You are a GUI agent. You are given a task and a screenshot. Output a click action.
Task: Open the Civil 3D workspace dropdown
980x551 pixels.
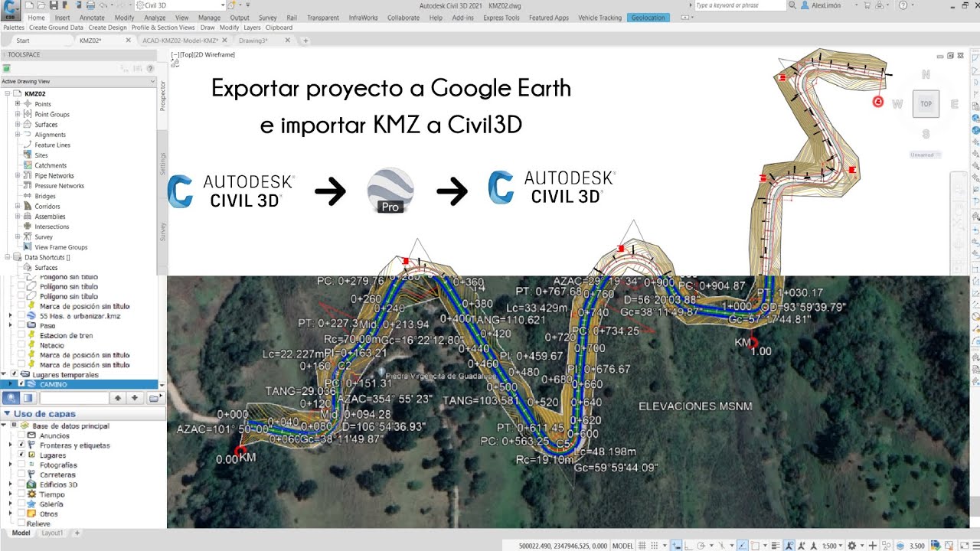[x=180, y=5]
